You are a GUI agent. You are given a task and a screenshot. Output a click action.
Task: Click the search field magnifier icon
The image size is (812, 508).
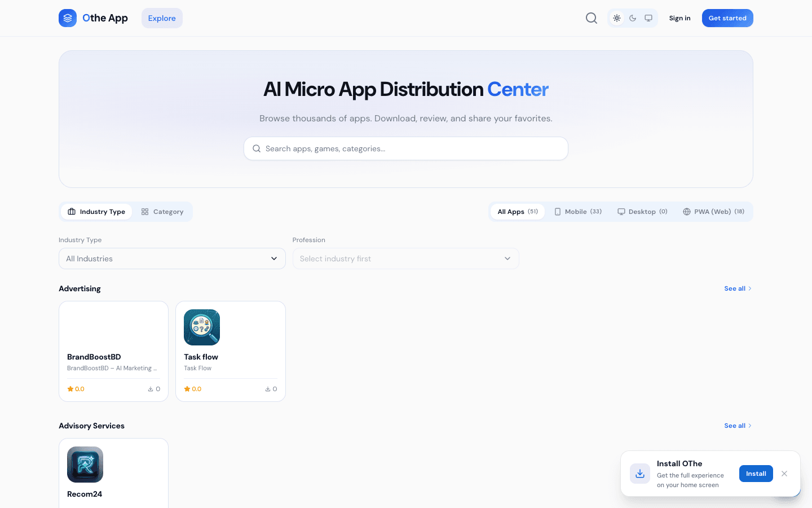pyautogui.click(x=257, y=148)
